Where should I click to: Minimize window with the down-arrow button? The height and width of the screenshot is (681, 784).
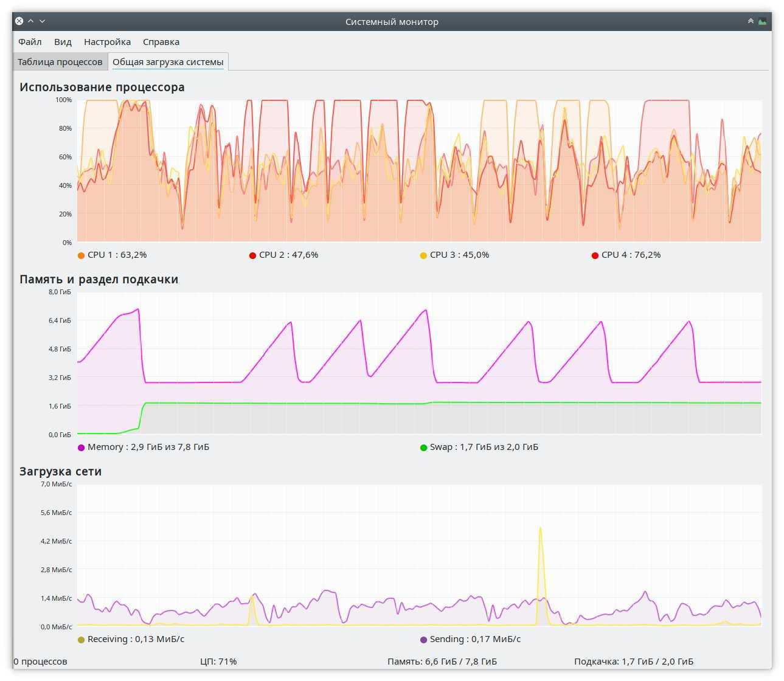pyautogui.click(x=42, y=21)
